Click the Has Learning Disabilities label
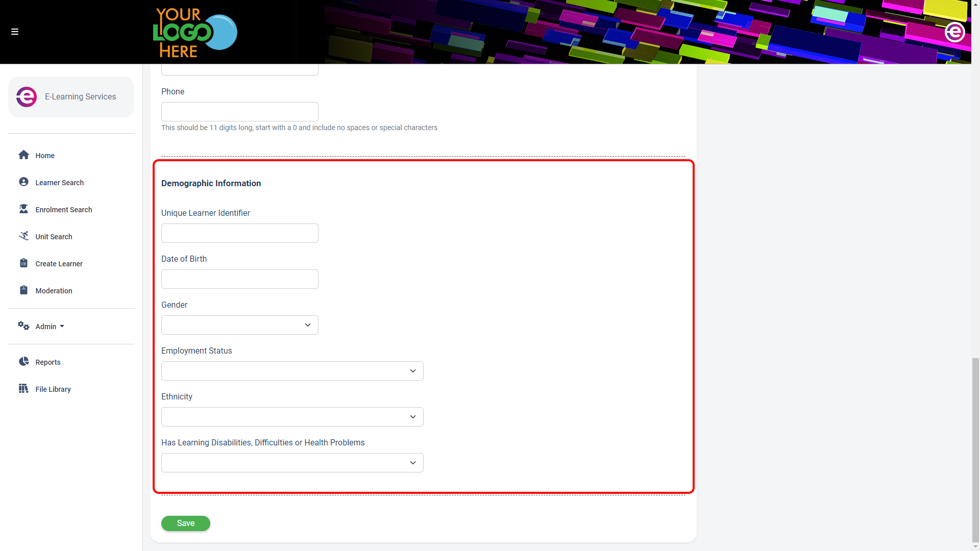The image size is (980, 551). tap(263, 442)
